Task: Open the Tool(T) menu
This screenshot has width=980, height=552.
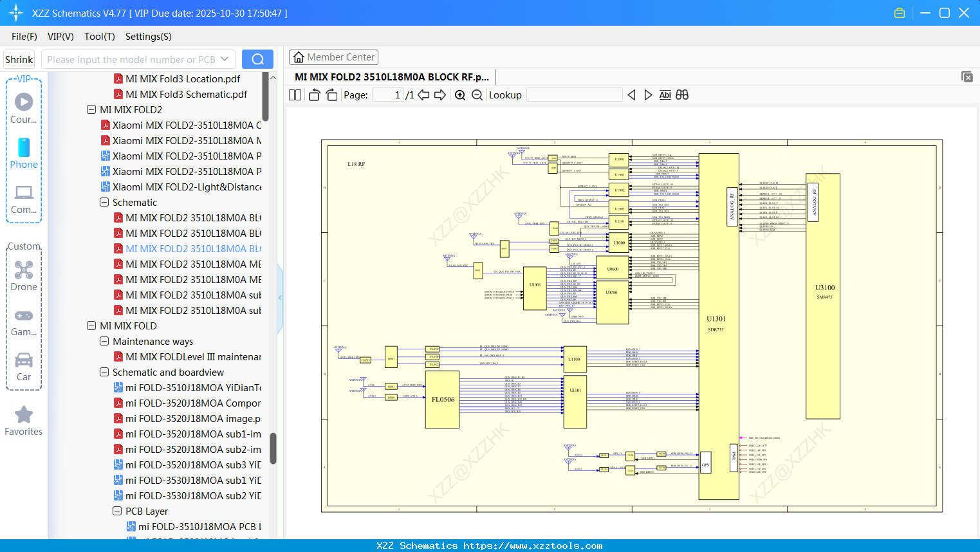Action: [x=99, y=37]
